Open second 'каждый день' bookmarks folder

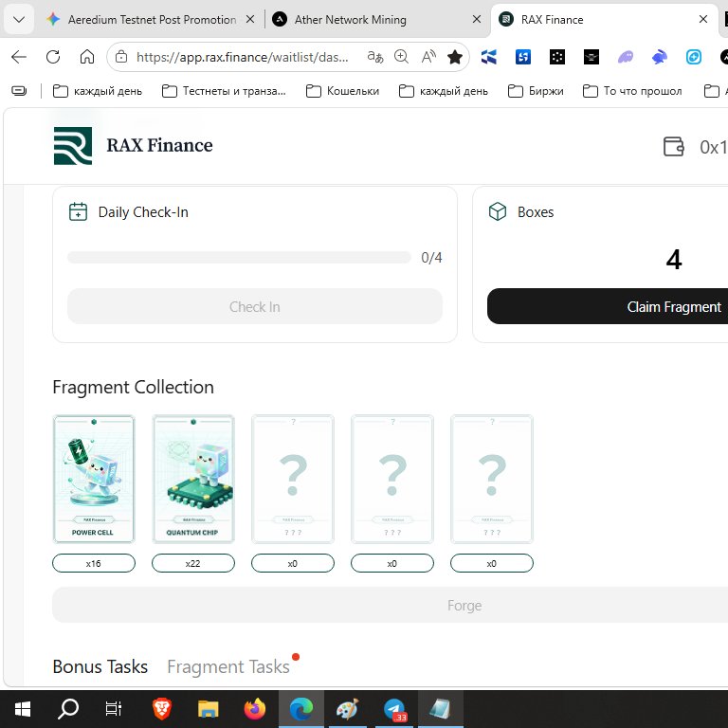click(444, 91)
